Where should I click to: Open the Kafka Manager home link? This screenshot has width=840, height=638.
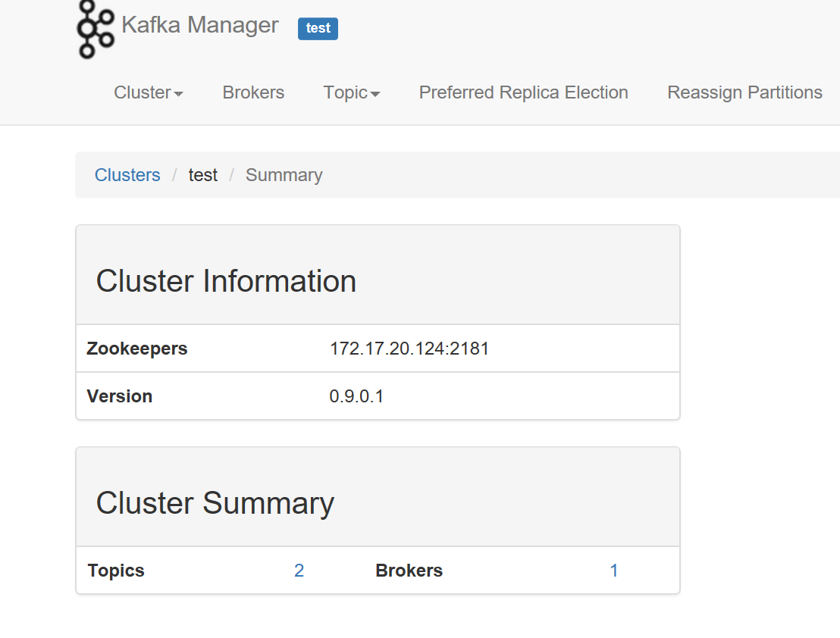pyautogui.click(x=200, y=24)
